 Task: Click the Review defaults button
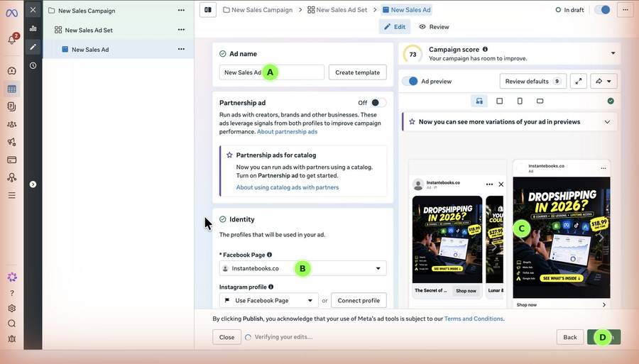(533, 81)
